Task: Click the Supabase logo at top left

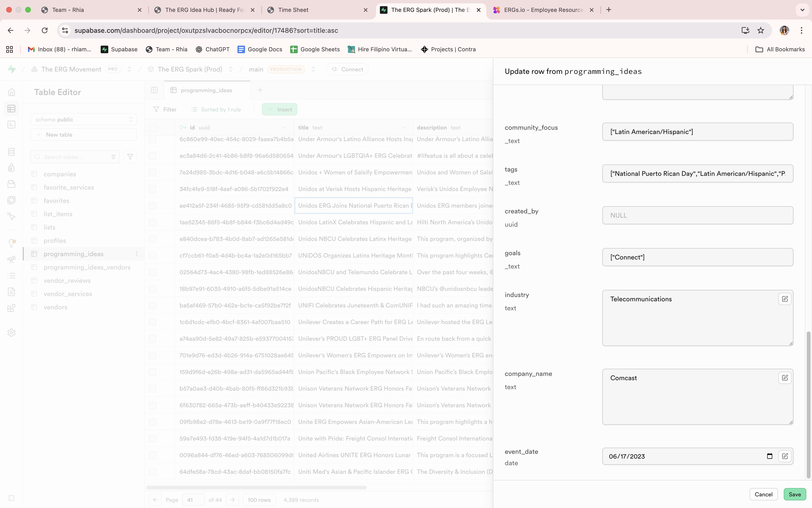Action: point(11,69)
